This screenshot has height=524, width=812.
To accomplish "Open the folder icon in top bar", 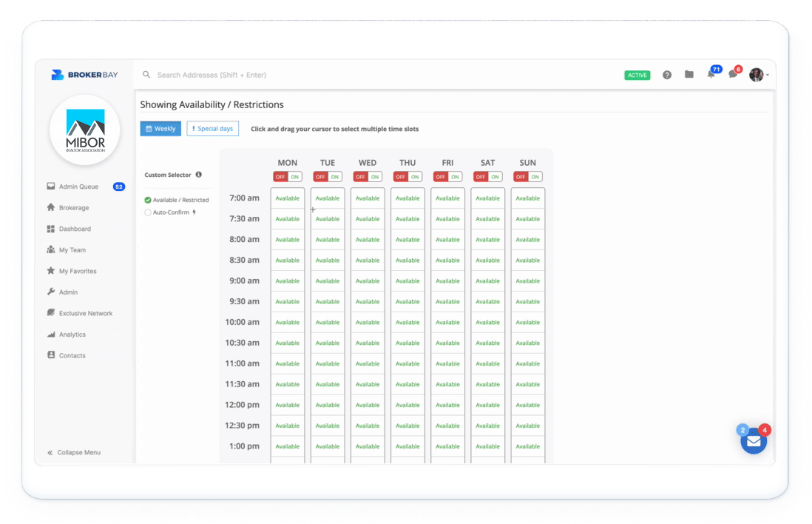I will coord(688,75).
